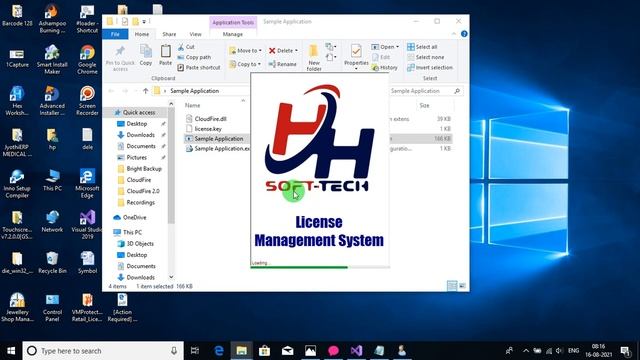Select 3D Objects in navigation pane
This screenshot has height=360, width=640.
click(x=136, y=244)
